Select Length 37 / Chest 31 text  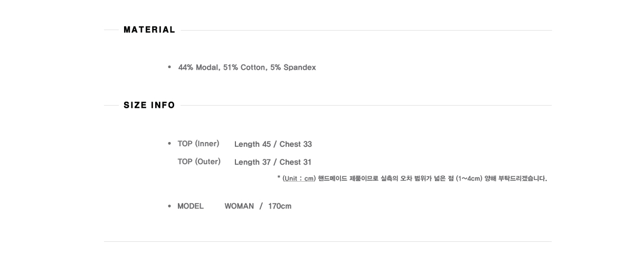click(273, 162)
